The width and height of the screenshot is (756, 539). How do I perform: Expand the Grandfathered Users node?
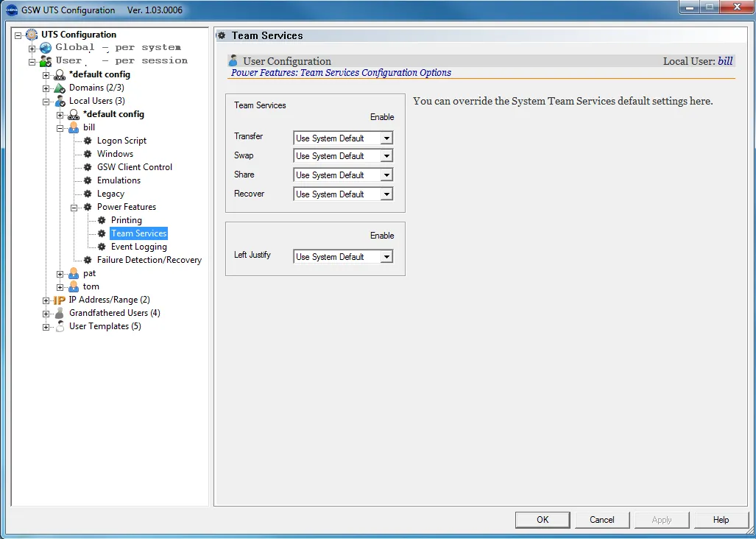click(x=46, y=314)
